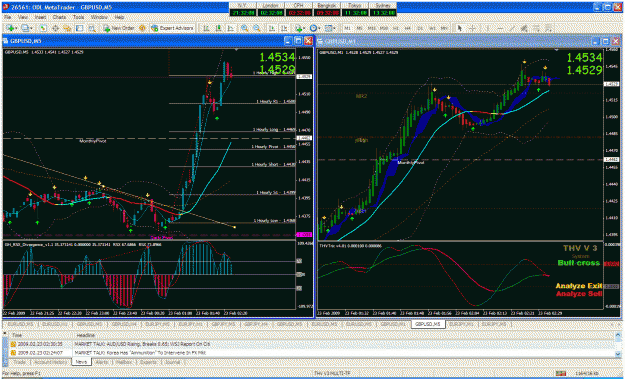Viewport: 625px width, 379px height.
Task: Select the Vertical Line drawing tool
Action: point(487,28)
